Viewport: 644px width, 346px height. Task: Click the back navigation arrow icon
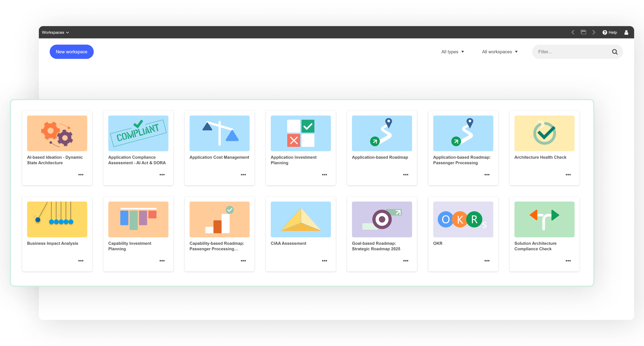coord(573,32)
